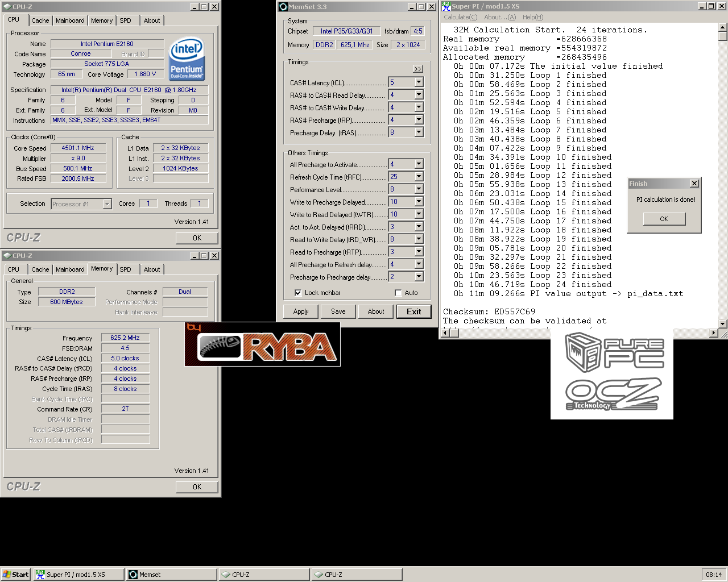Click the Multiplier x 9.0 value
This screenshot has height=582, width=728.
[78, 158]
